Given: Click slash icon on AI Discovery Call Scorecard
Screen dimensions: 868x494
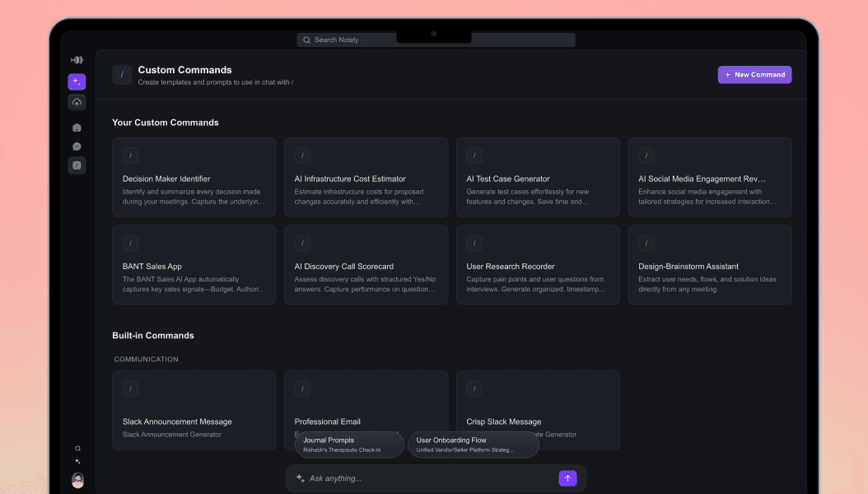Looking at the screenshot, I should [302, 244].
